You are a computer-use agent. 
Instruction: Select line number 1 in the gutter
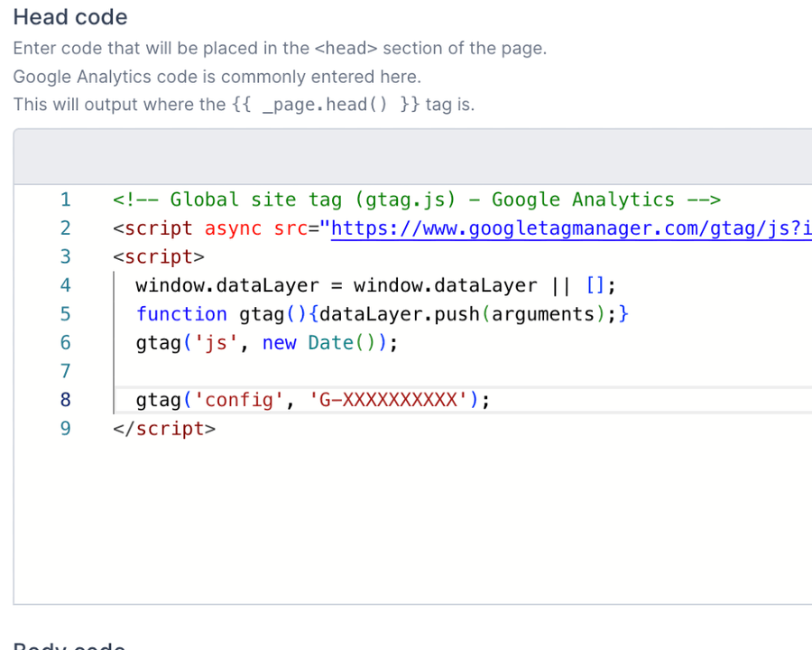pyautogui.click(x=65, y=200)
